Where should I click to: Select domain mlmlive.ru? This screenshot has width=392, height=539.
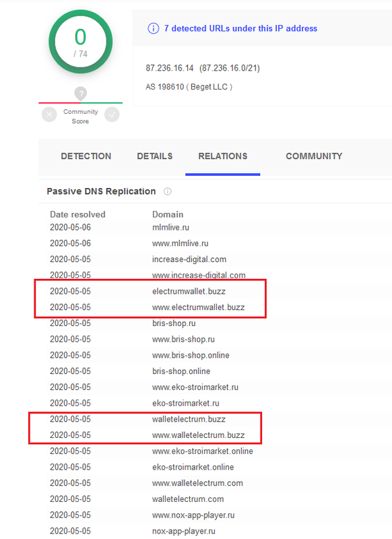[170, 228]
